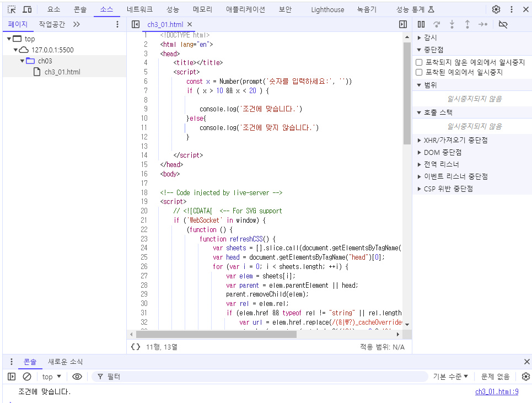Screen dimensions: 532x403
Task: Enable pause on caught exceptions checkbox
Action: click(x=419, y=72)
